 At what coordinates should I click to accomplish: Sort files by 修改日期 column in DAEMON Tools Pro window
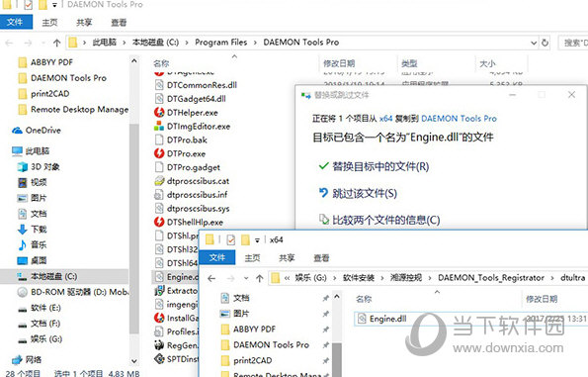point(339,63)
